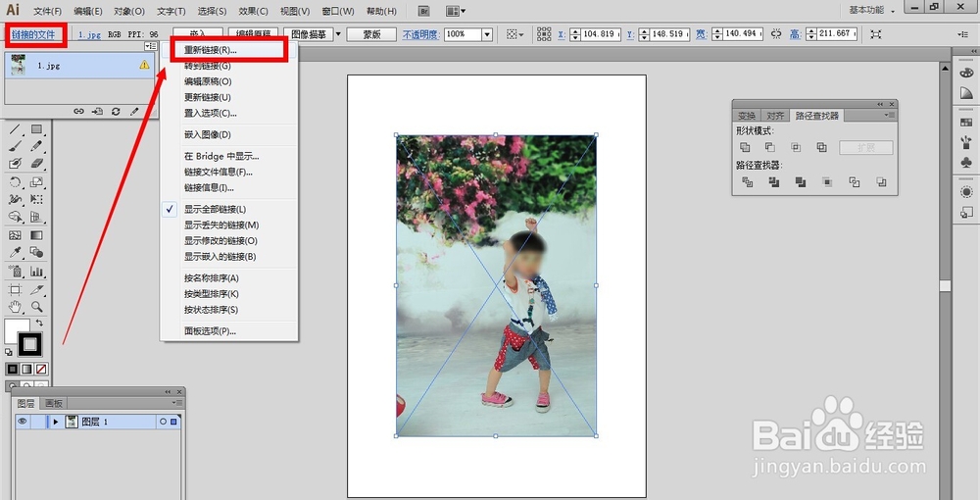
Task: Open the Symbols panel club icon in dock
Action: (x=966, y=163)
